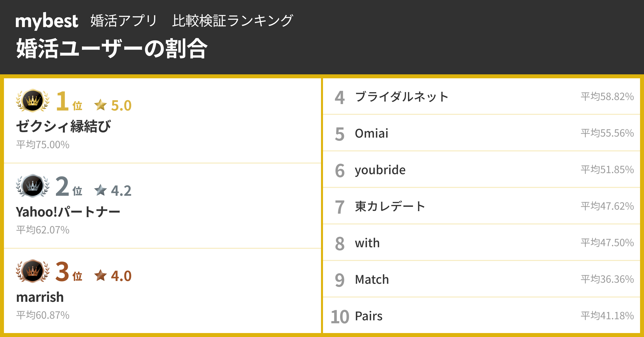644x337 pixels.
Task: Click the silver star beside 4.2 rating
Action: tap(101, 190)
